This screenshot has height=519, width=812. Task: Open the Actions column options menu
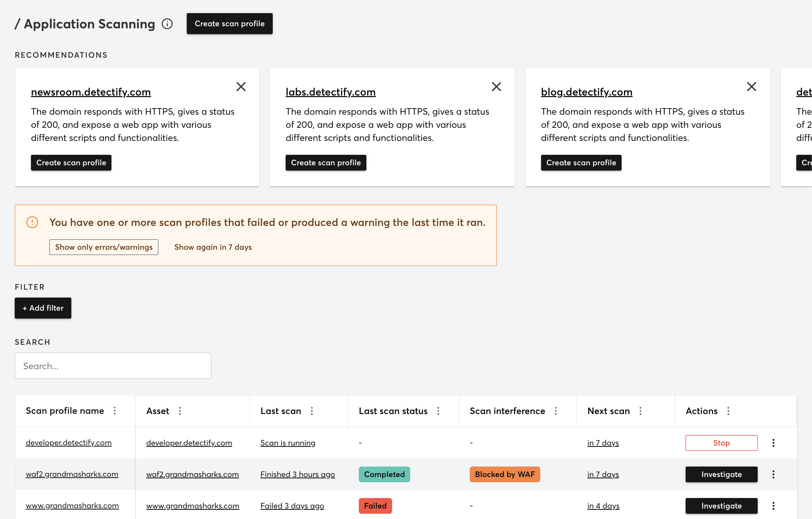[728, 411]
